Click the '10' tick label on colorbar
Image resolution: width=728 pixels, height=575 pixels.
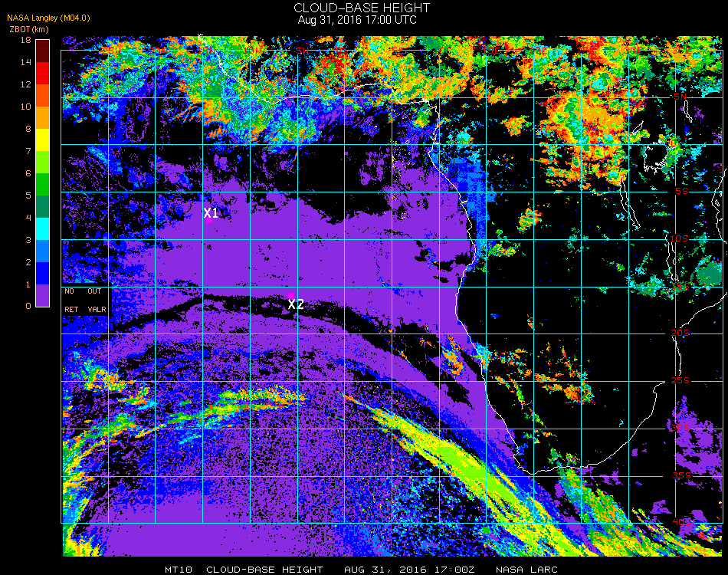25,107
